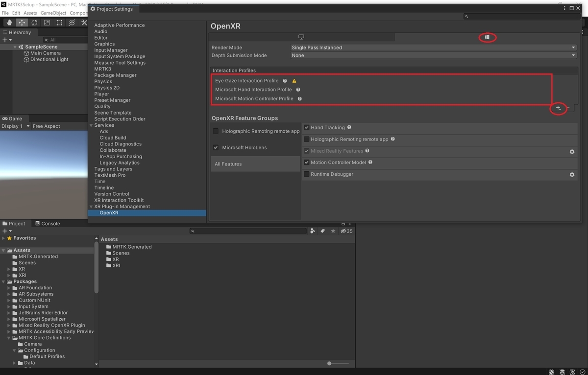Open Runtime Debugger gear settings
Image resolution: width=588 pixels, height=375 pixels.
(x=572, y=175)
